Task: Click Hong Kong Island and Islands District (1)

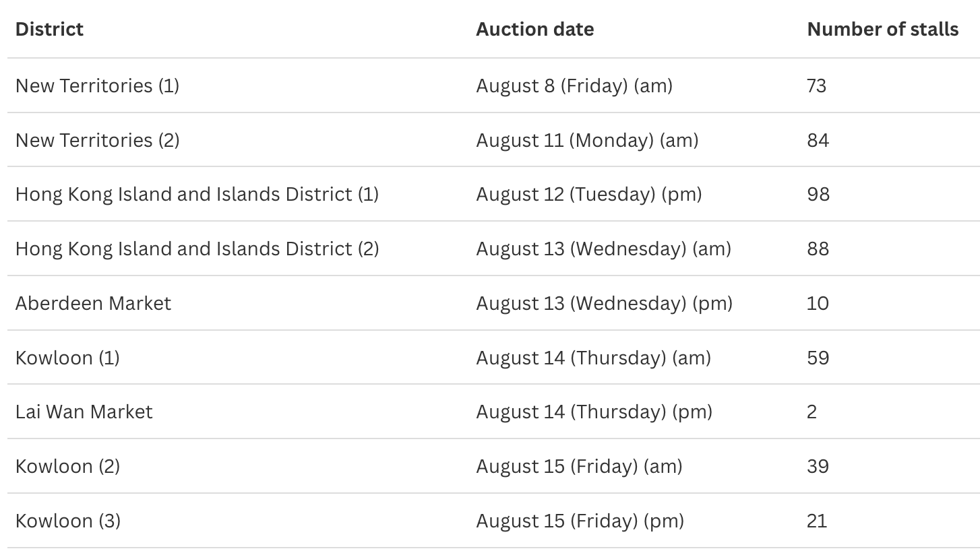Action: pos(197,195)
